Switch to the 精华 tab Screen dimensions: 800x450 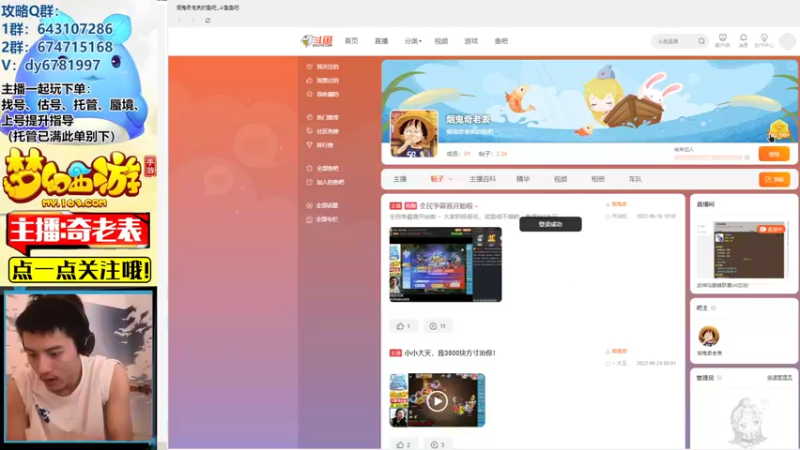(x=523, y=179)
